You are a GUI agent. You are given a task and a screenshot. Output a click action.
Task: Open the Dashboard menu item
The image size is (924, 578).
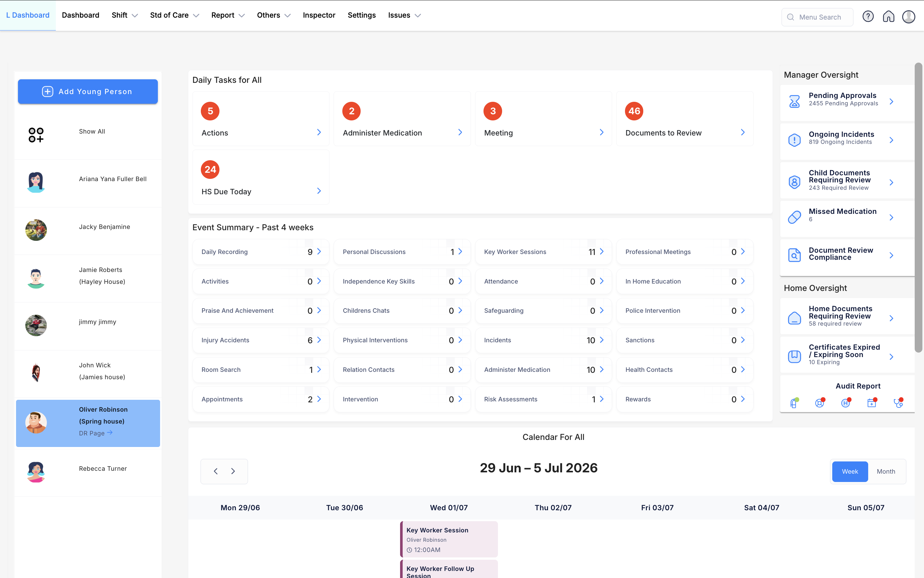click(81, 15)
